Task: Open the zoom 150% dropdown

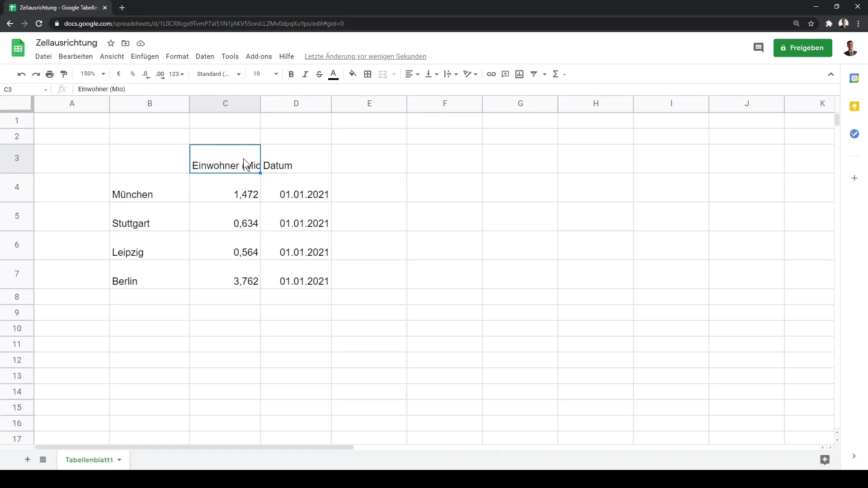Action: 93,74
